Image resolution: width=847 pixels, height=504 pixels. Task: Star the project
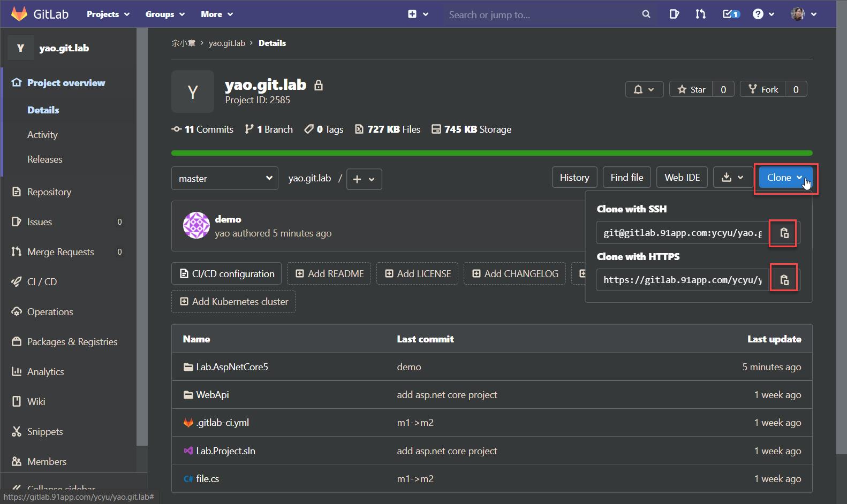(x=691, y=89)
